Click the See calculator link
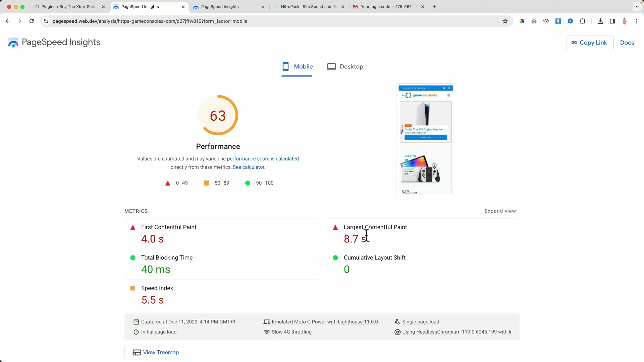644x362 pixels. pyautogui.click(x=248, y=167)
